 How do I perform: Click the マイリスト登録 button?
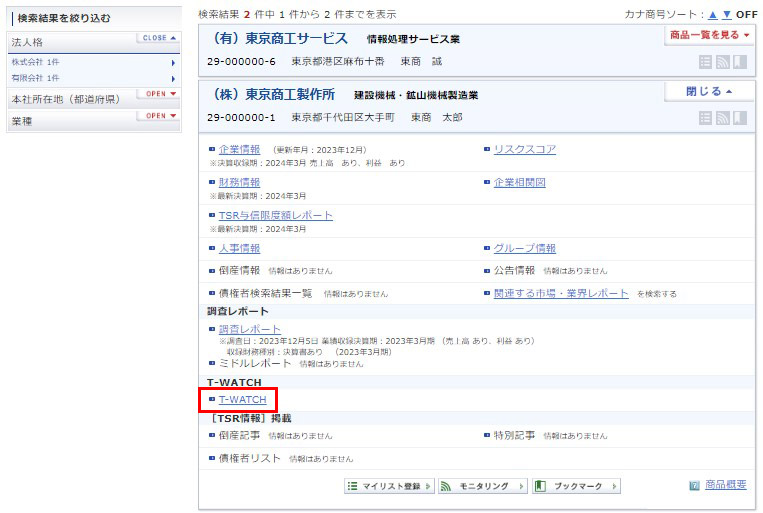389,486
